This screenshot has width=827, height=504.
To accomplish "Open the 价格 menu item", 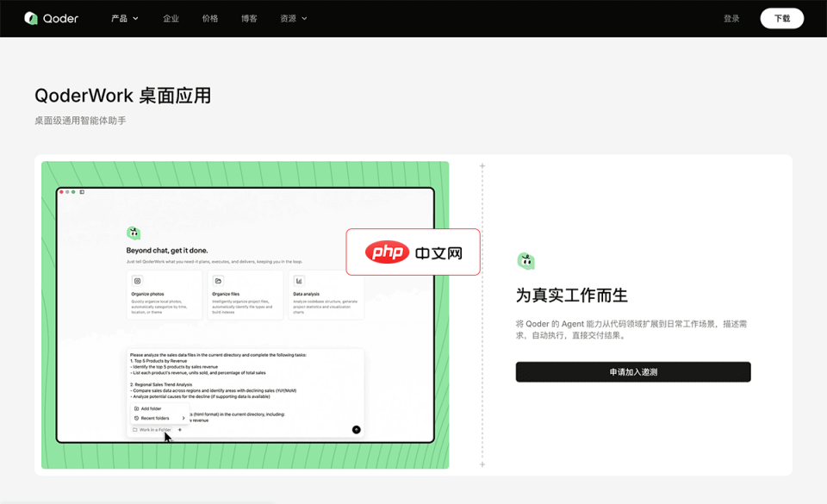I will pos(210,18).
